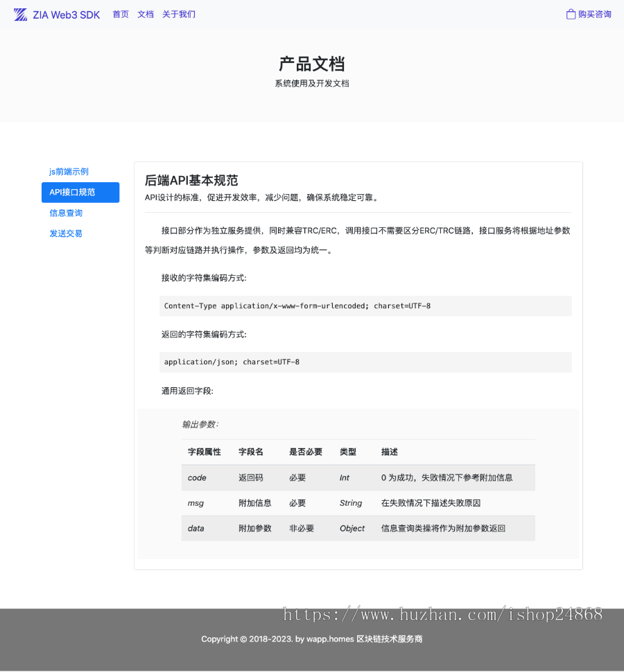
Task: Click the 在失败情况下描述失败原因 description
Action: coord(431,503)
